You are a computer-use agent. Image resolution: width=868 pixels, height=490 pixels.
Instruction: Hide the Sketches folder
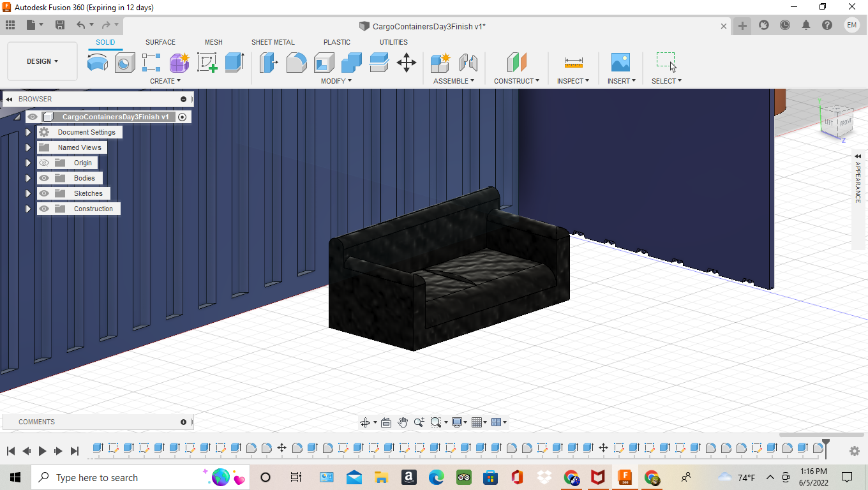(44, 193)
